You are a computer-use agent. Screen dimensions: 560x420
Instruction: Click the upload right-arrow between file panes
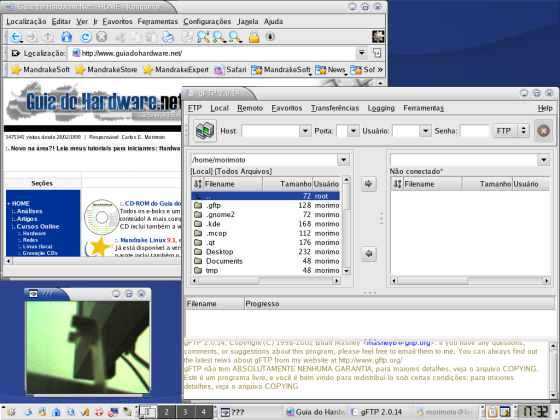point(368,184)
